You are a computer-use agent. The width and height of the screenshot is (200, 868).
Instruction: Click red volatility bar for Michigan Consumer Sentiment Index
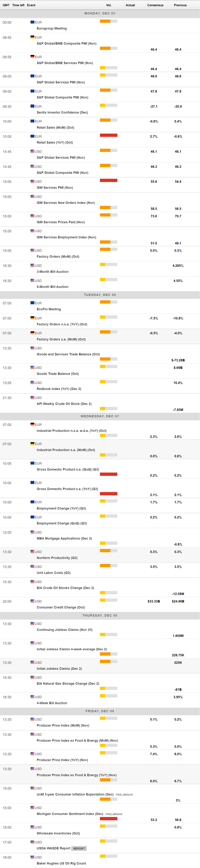pyautogui.click(x=108, y=819)
